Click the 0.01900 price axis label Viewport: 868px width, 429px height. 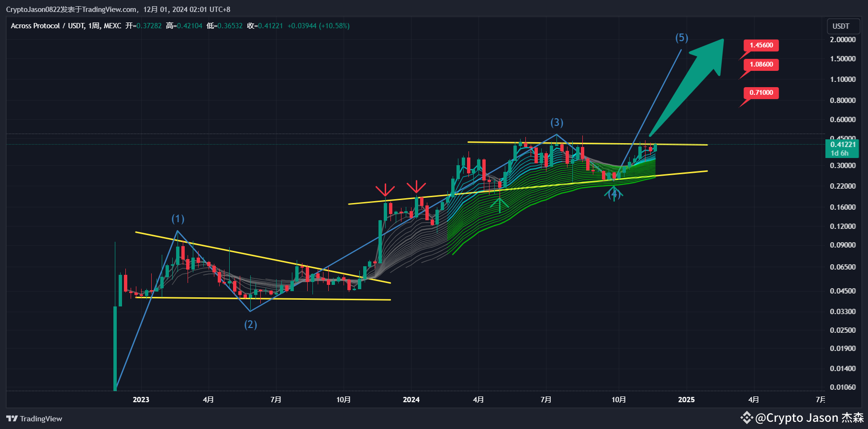click(843, 349)
